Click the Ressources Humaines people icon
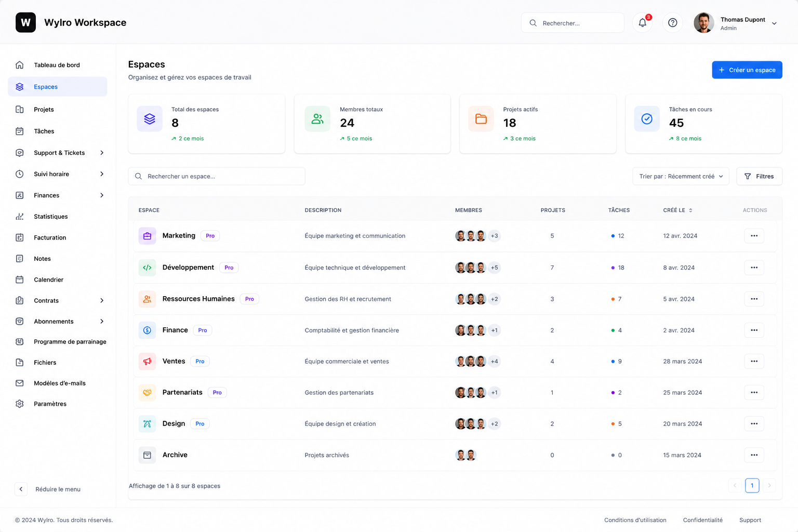This screenshot has height=532, width=798. pos(147,299)
